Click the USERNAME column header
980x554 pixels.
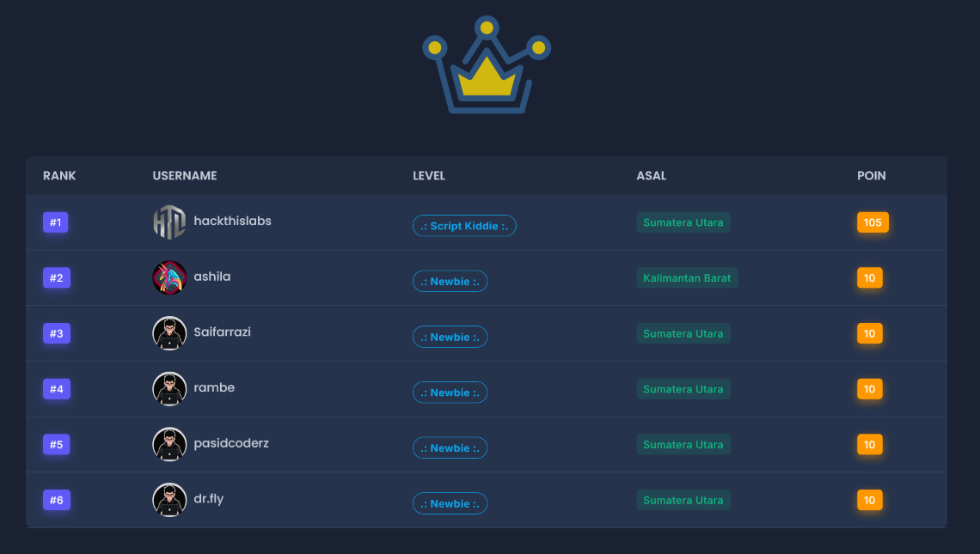(x=185, y=176)
